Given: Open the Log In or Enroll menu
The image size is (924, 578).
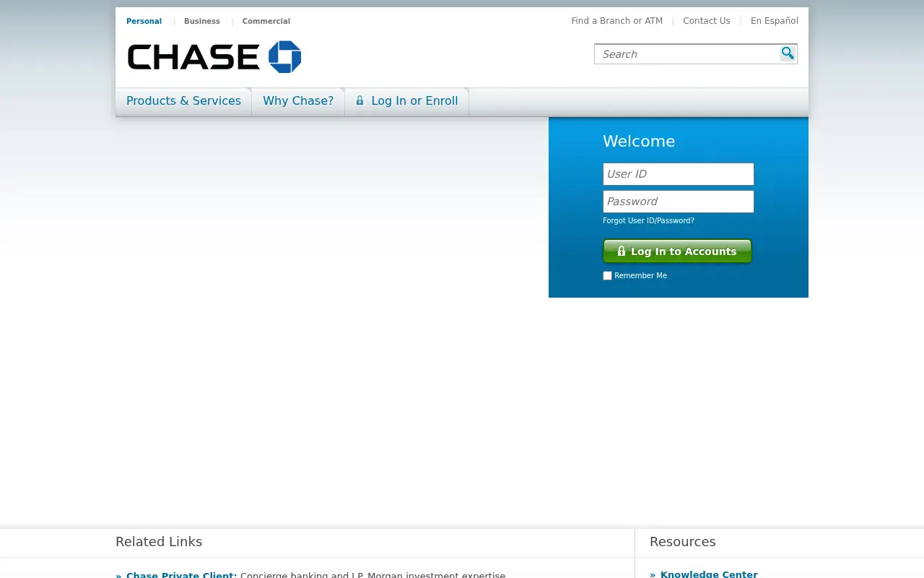Looking at the screenshot, I should tap(407, 101).
